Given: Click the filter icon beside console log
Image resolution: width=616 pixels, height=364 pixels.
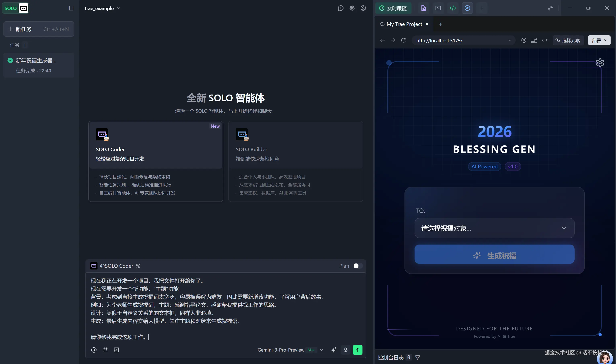Looking at the screenshot, I should (x=418, y=357).
